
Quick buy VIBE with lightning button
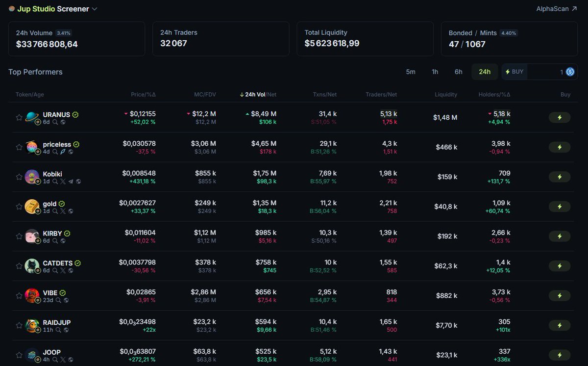point(560,295)
